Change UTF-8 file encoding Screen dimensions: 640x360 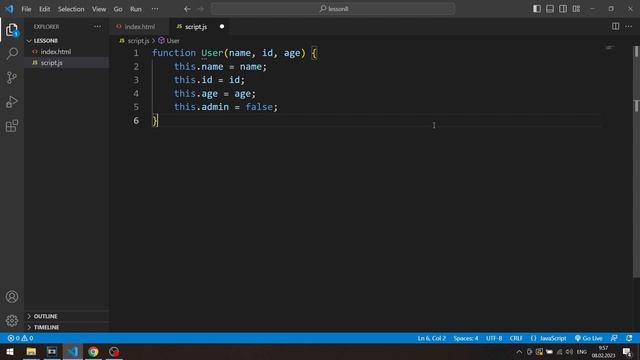(494, 338)
